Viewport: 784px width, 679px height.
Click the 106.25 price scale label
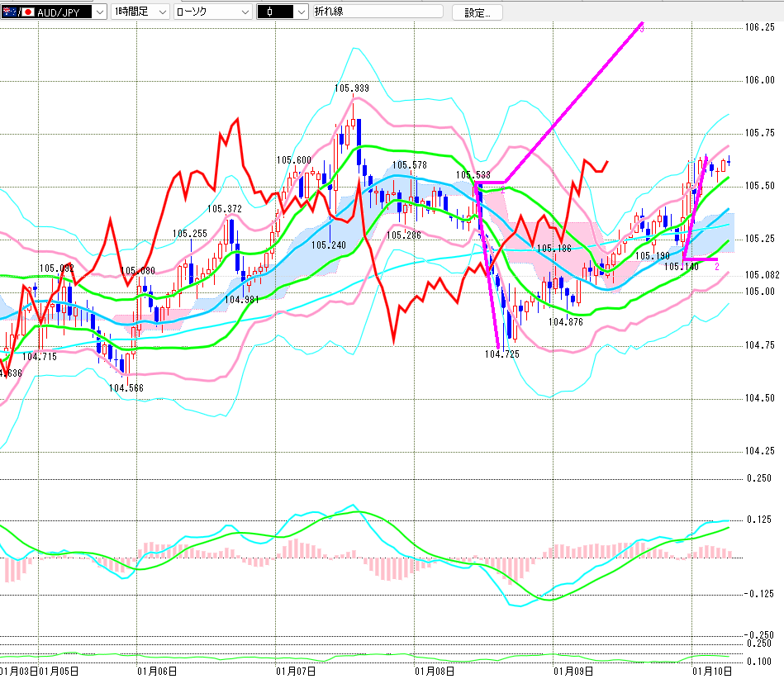coord(760,27)
